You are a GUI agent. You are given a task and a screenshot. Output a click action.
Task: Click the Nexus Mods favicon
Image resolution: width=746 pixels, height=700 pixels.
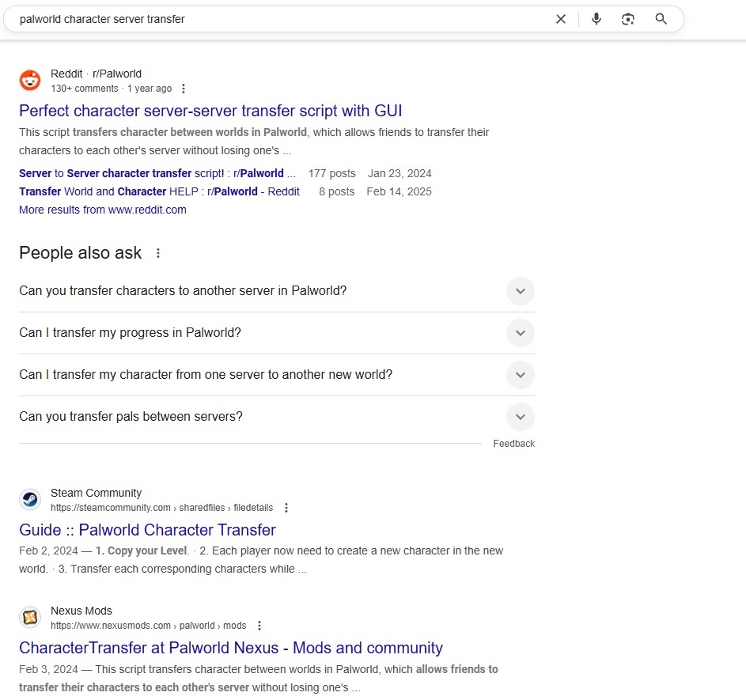(x=30, y=617)
